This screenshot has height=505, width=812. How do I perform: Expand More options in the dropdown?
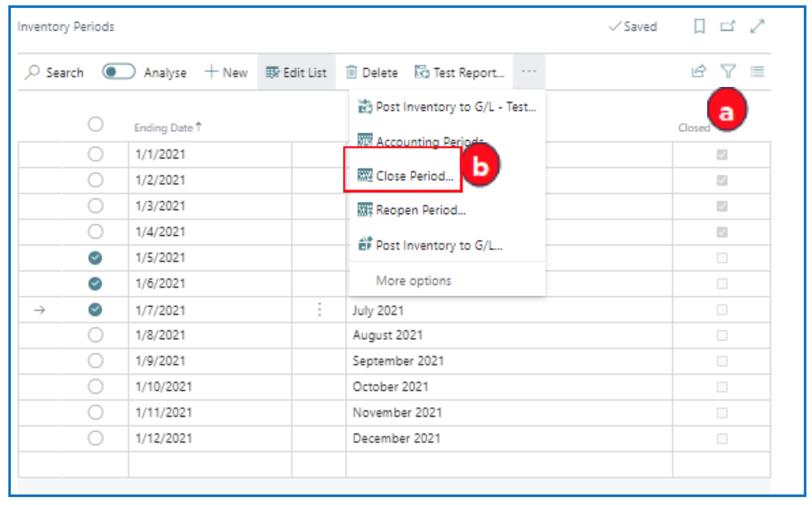413,281
